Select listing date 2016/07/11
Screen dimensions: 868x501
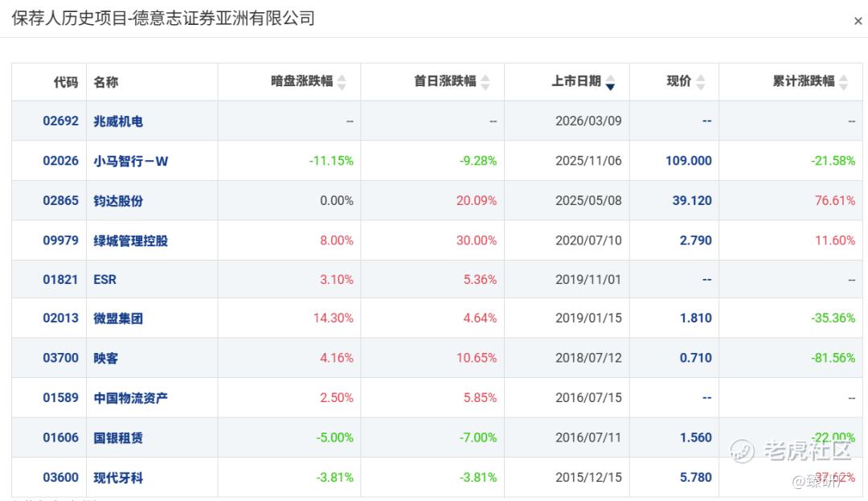click(x=588, y=437)
